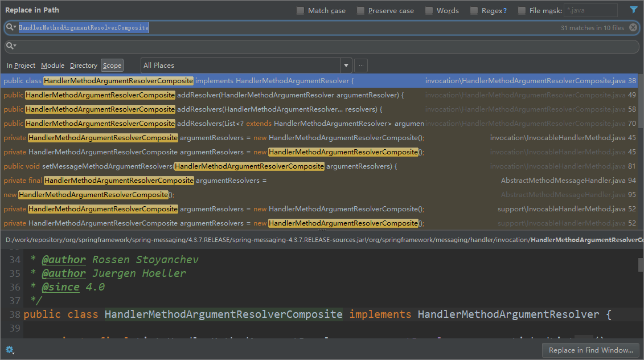Image resolution: width=644 pixels, height=360 pixels.
Task: Click the file mask *.java field
Action: tap(590, 11)
